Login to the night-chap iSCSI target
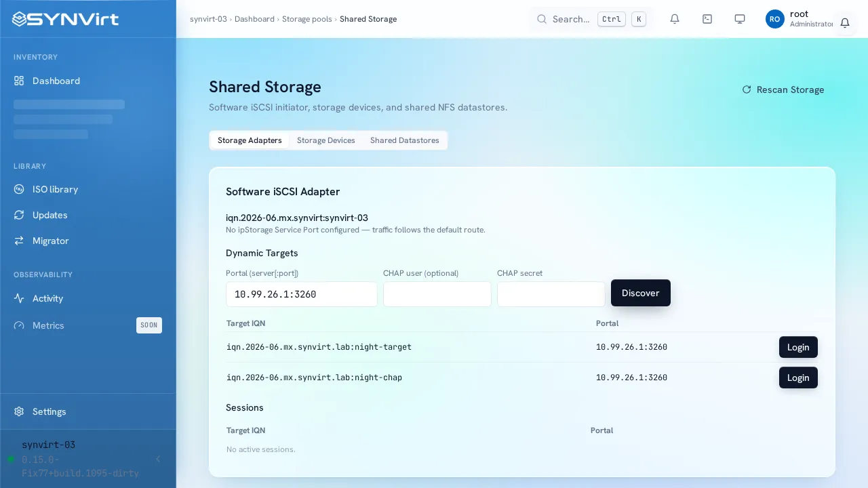Screen dimensions: 868x488 [798, 378]
